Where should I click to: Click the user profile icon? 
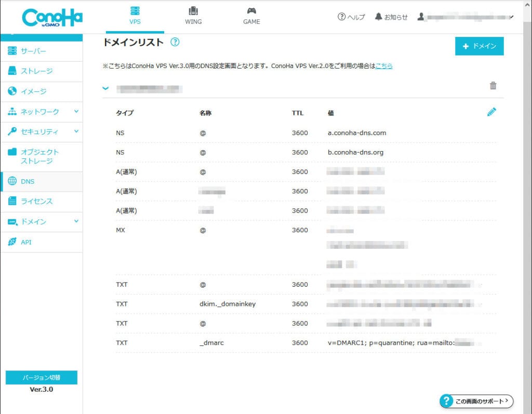tap(421, 17)
